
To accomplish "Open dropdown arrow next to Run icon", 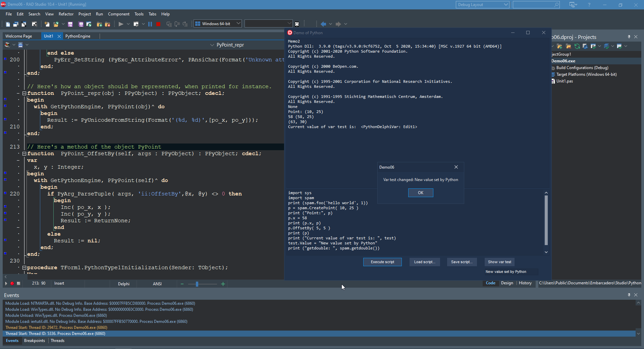I will point(128,24).
